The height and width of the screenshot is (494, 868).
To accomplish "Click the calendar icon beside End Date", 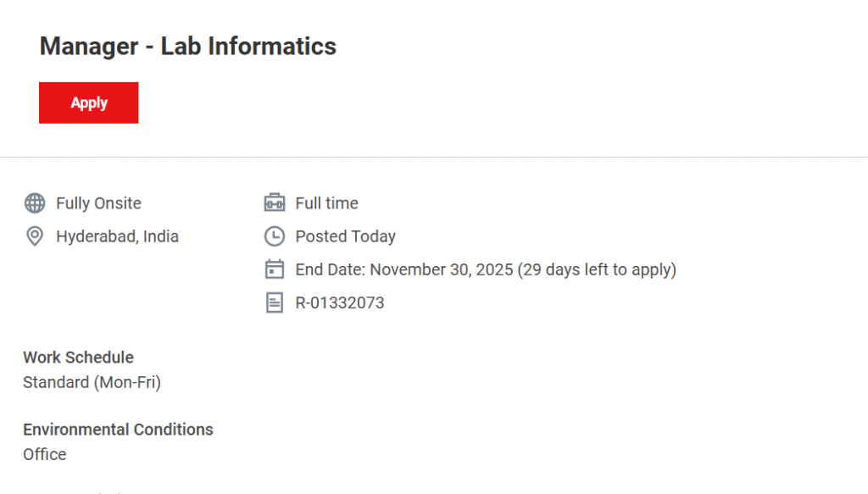I will tap(274, 269).
